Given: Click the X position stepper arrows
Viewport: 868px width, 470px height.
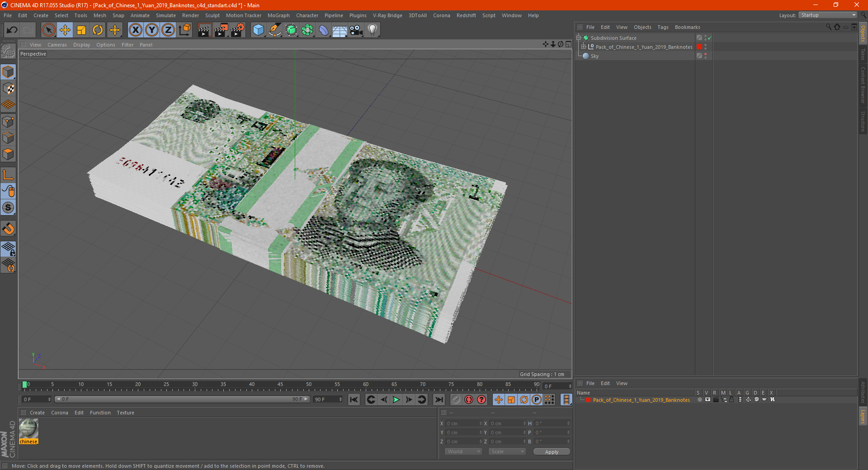Looking at the screenshot, I should (481, 423).
